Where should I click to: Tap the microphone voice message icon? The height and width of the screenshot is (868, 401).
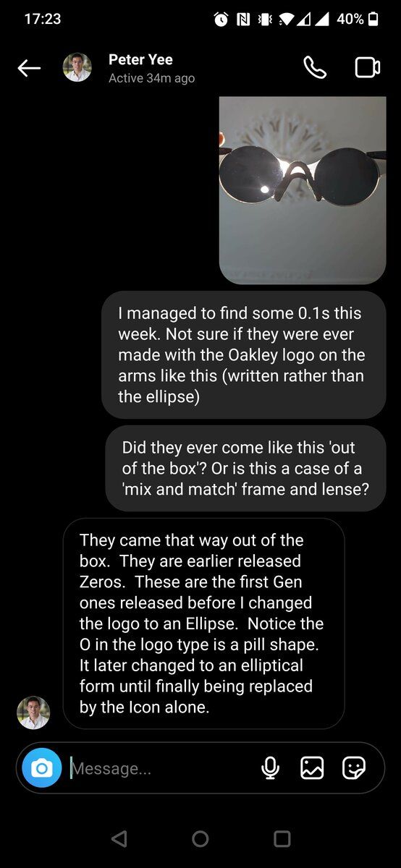[x=270, y=767]
